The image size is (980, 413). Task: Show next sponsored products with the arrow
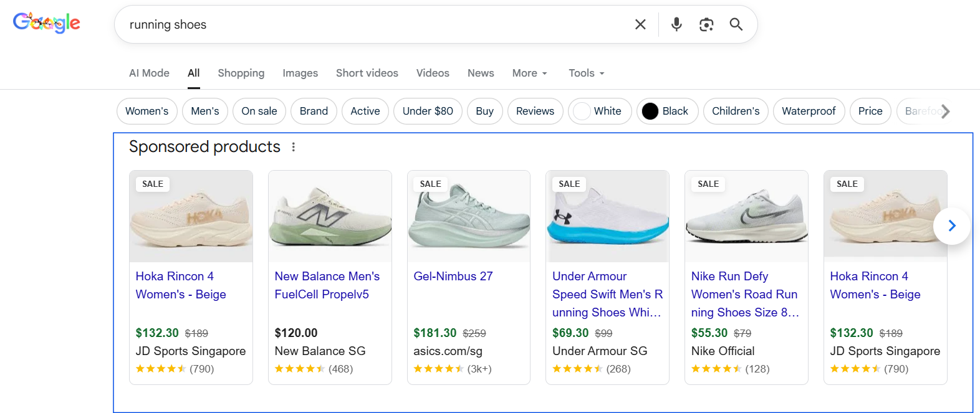(952, 225)
